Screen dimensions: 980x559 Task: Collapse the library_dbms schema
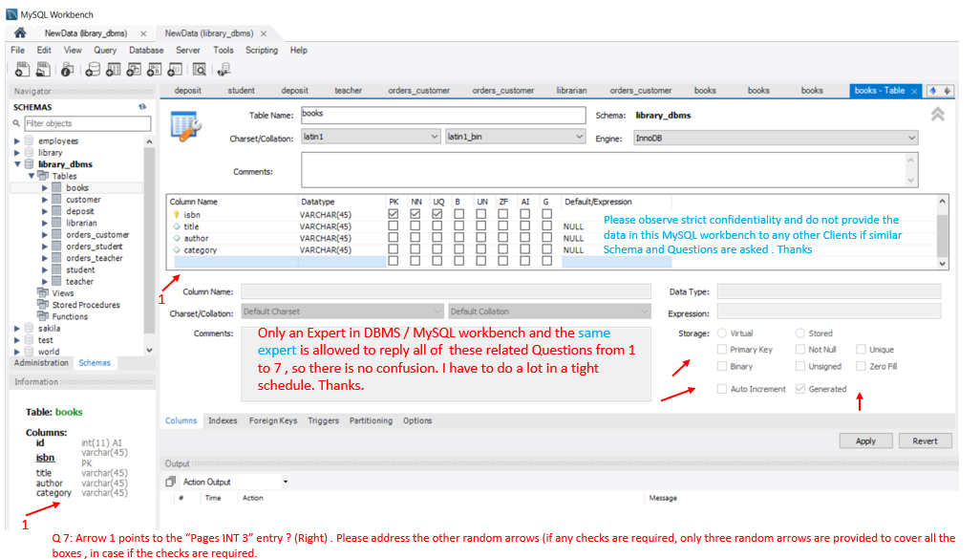point(17,163)
